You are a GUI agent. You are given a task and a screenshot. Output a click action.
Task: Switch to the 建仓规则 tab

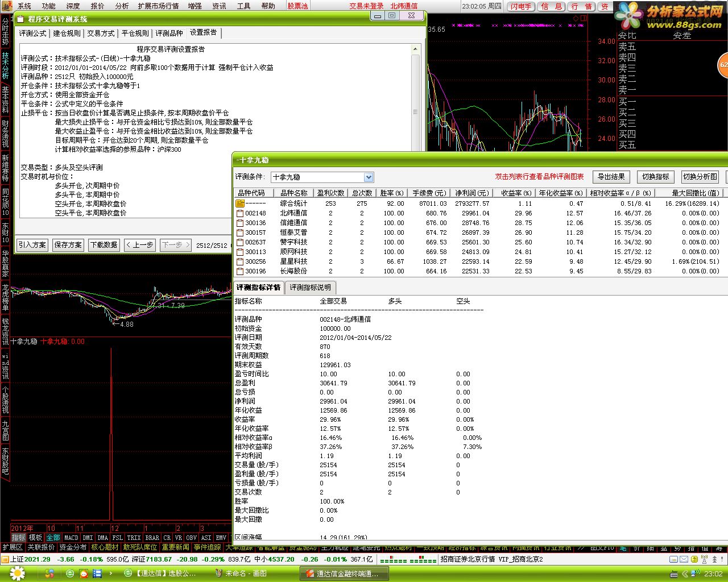[x=67, y=33]
